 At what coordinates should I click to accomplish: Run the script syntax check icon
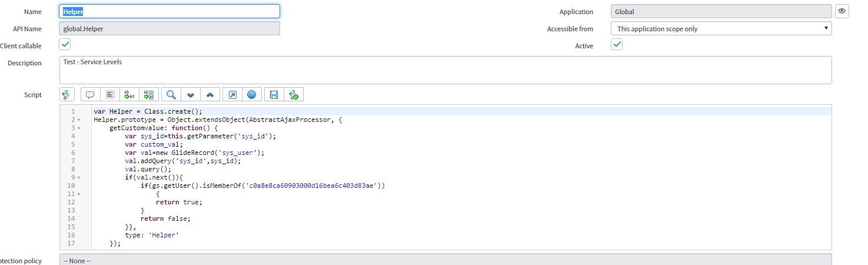pos(293,94)
